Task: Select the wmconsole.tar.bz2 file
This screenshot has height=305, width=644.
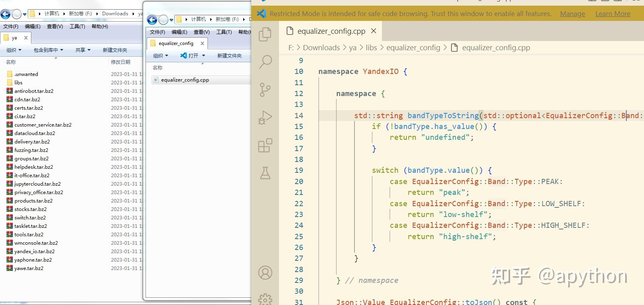Action: [x=36, y=243]
